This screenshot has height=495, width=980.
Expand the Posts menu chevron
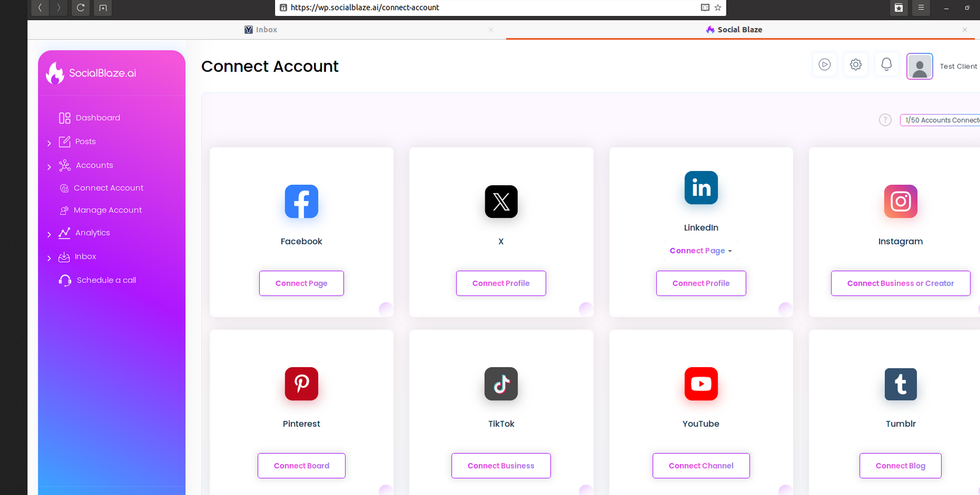coord(49,143)
